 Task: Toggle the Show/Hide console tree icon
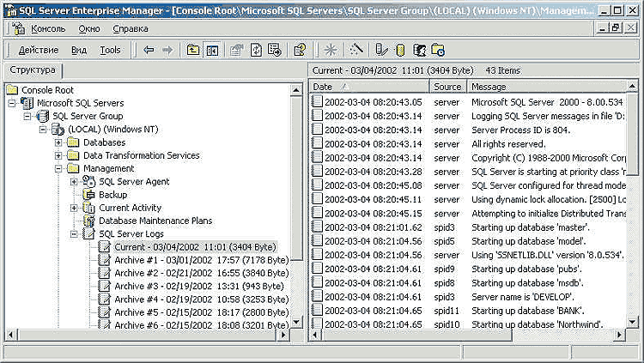(212, 51)
